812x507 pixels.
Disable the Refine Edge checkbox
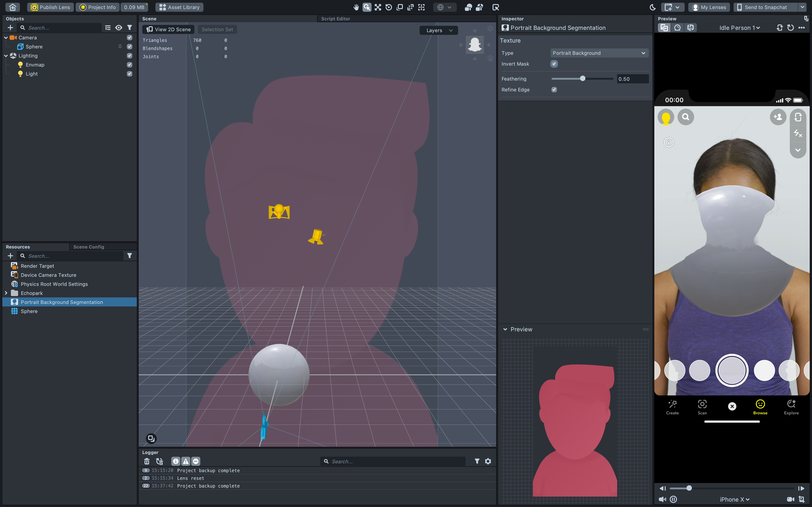click(554, 90)
